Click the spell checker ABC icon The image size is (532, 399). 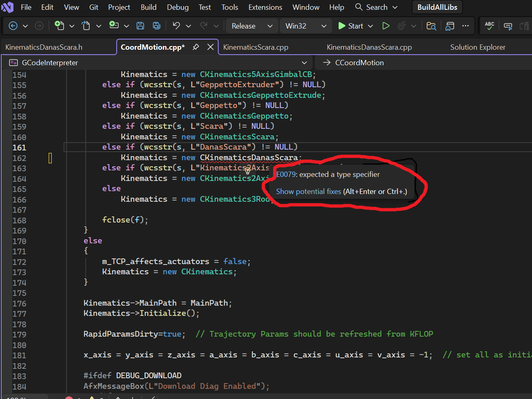click(x=490, y=26)
